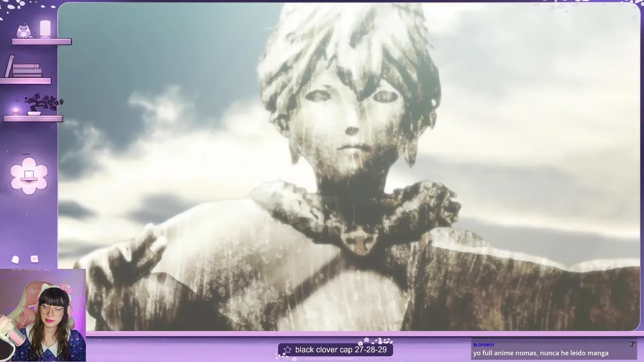
Task: Click the streamer webcam feed
Action: tap(43, 315)
